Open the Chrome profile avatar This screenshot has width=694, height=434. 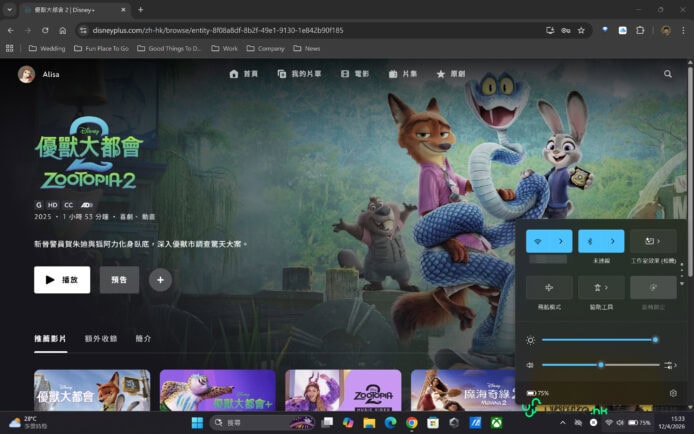tap(666, 30)
